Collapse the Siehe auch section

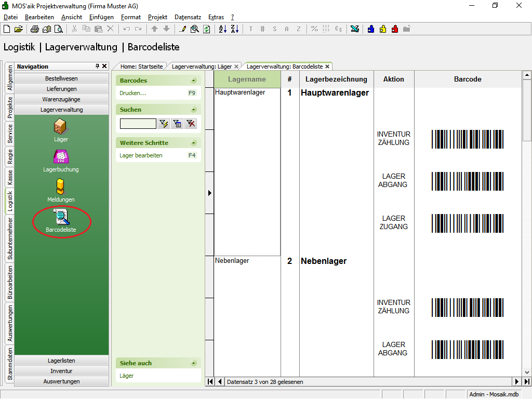[194, 363]
